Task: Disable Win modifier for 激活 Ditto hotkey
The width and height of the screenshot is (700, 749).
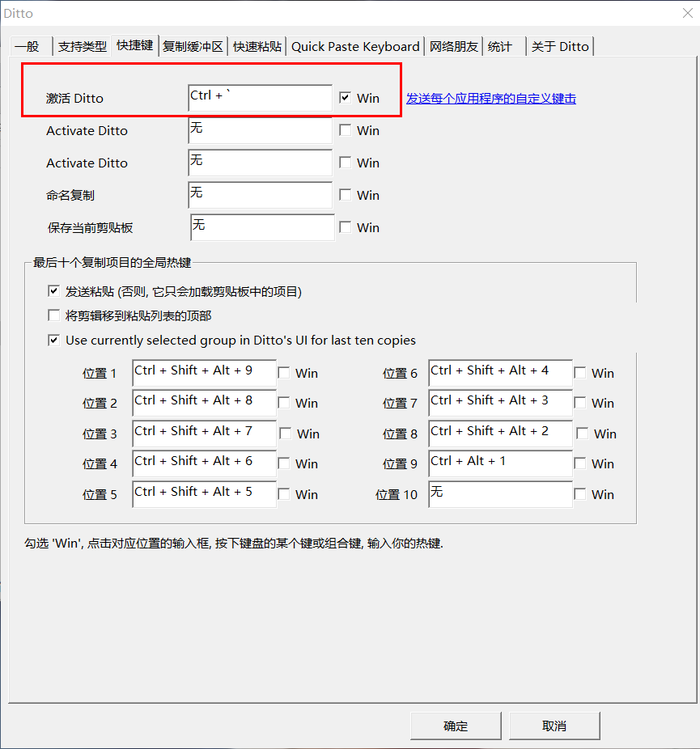Action: tap(346, 98)
